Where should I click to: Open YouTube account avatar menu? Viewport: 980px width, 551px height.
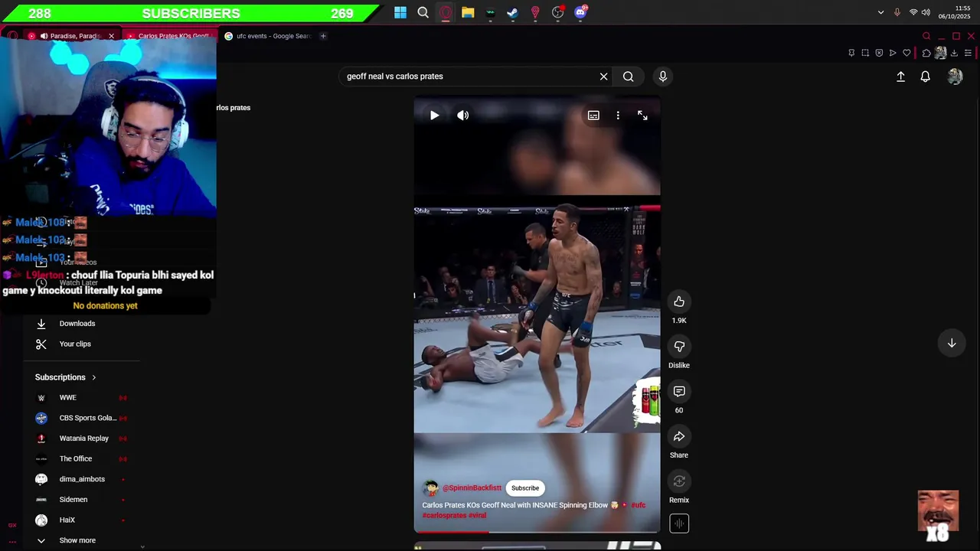coord(955,77)
